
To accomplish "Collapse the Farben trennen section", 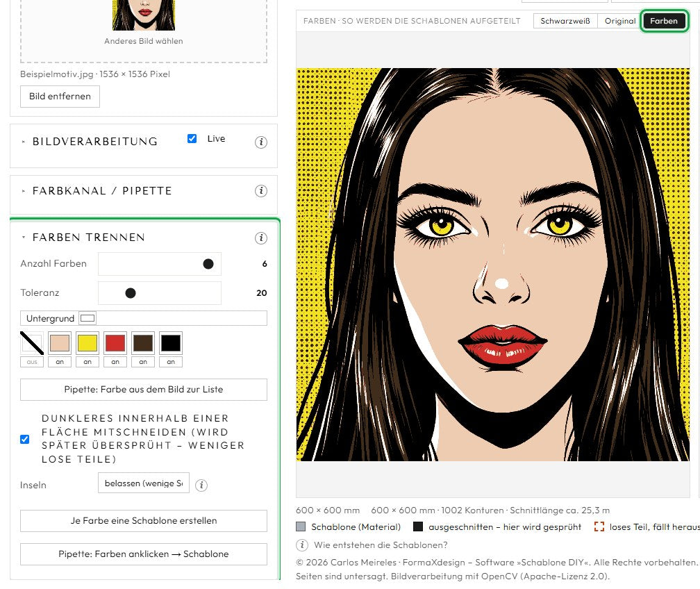I will coord(88,237).
